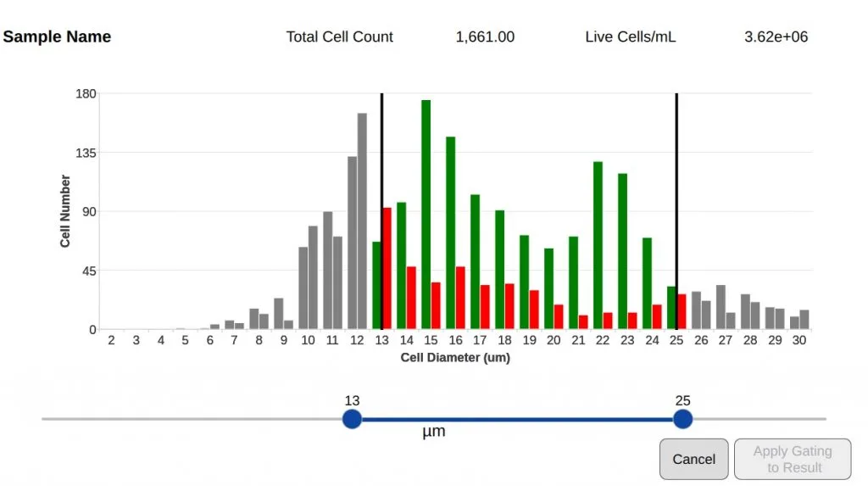Viewport: 868px width, 486px height.
Task: Click the green bar at 23 µm
Action: click(622, 251)
